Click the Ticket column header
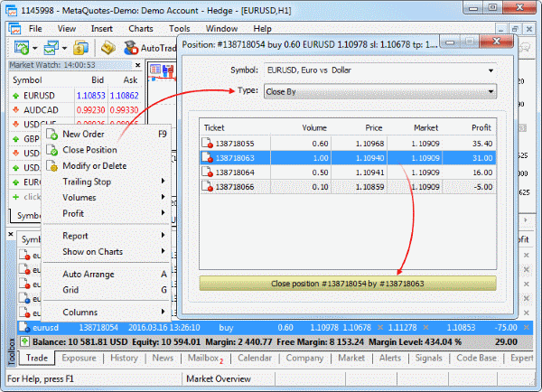 tap(214, 128)
